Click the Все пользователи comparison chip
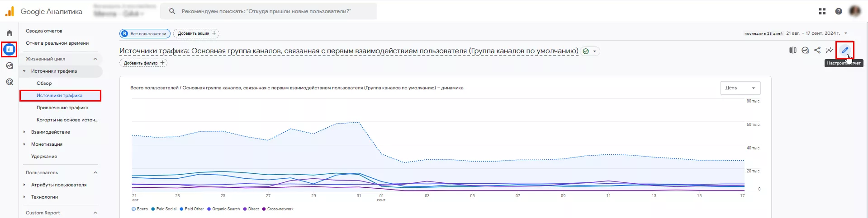The height and width of the screenshot is (218, 868). coord(145,33)
